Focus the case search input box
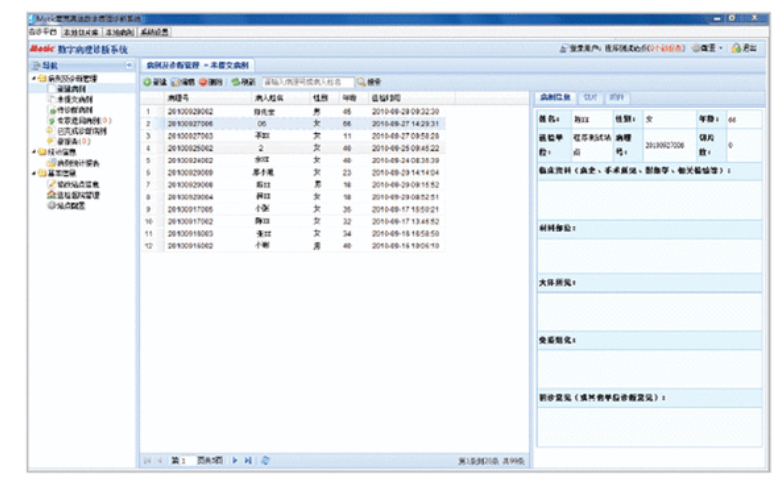The width and height of the screenshot is (776, 485). coord(308,82)
